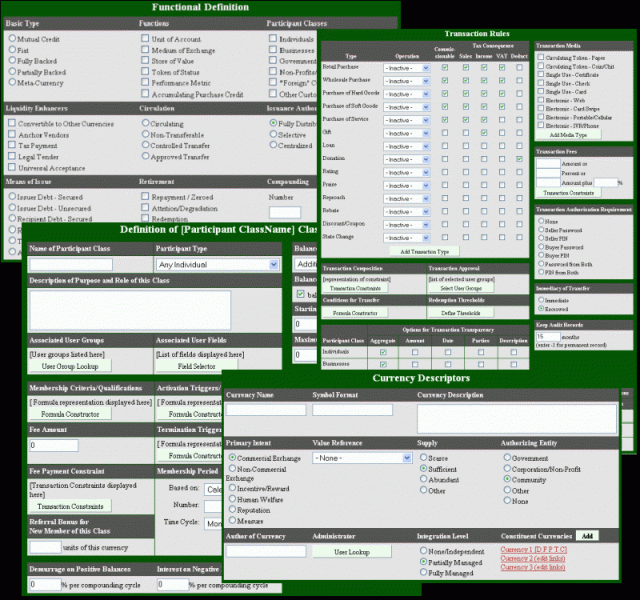Choose Immediate transfer option

click(x=541, y=300)
